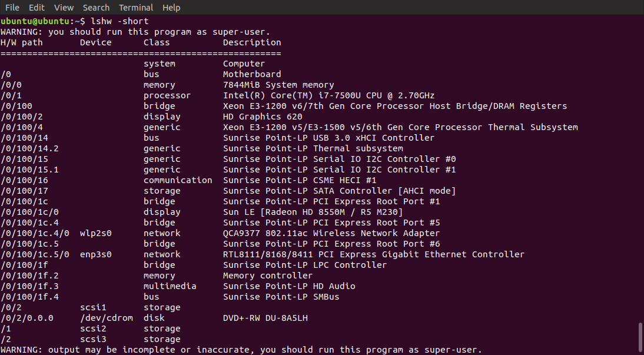Open the Terminal menu
This screenshot has height=355, width=644.
pyautogui.click(x=135, y=8)
